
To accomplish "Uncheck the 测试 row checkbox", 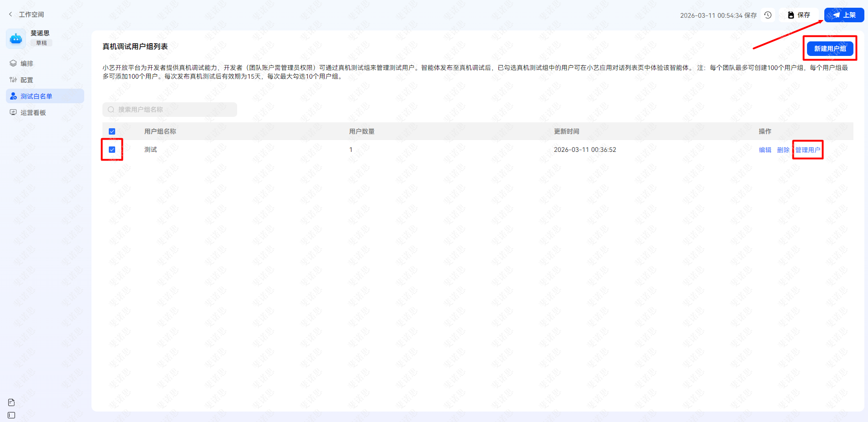I will click(x=112, y=150).
